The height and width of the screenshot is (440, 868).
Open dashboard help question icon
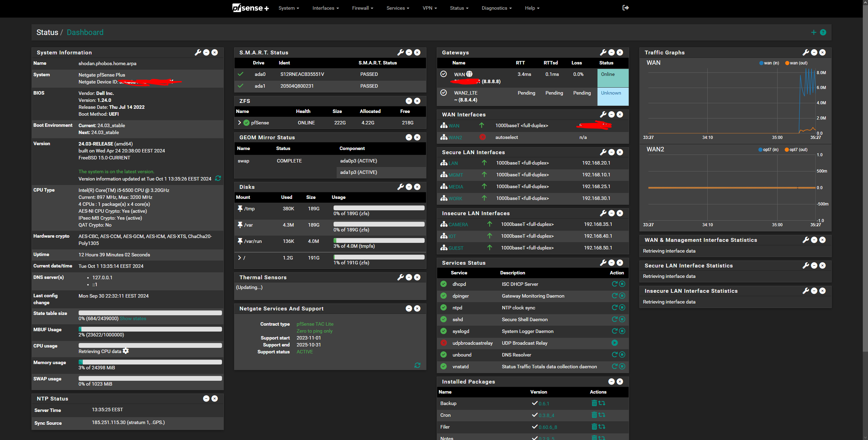pyautogui.click(x=823, y=32)
